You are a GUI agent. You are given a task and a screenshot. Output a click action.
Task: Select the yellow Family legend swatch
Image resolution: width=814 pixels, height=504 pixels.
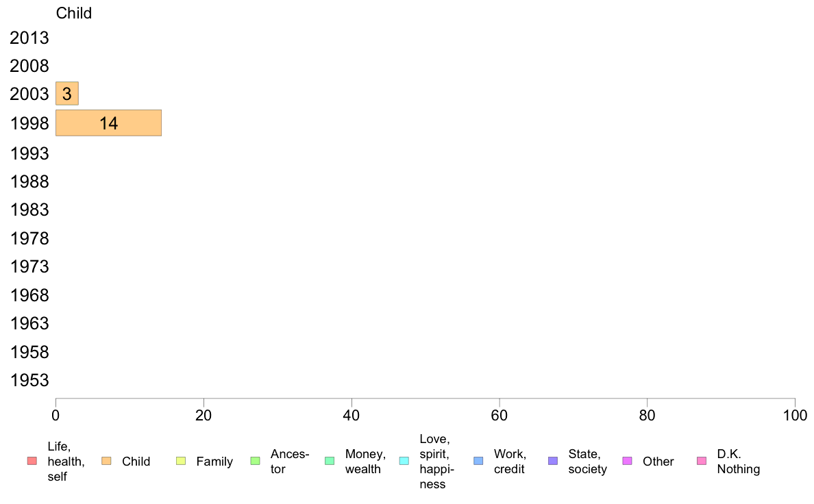[x=181, y=461]
